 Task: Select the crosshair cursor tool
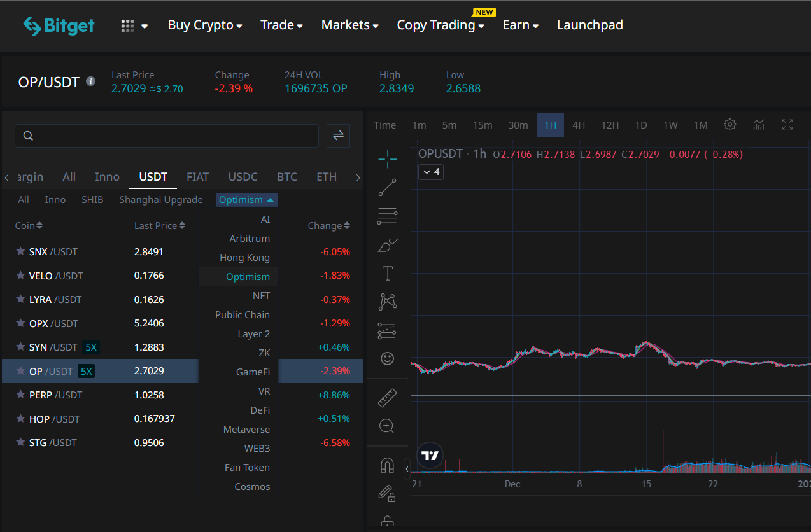pyautogui.click(x=387, y=159)
